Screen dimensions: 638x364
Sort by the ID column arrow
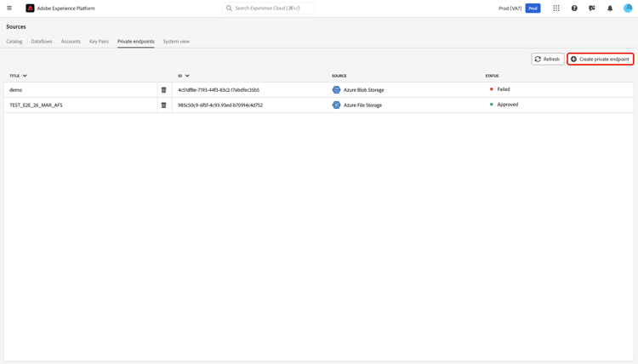[x=187, y=76]
